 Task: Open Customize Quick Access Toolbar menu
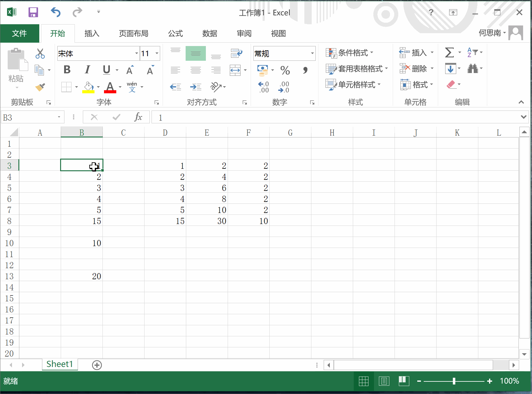click(x=98, y=12)
